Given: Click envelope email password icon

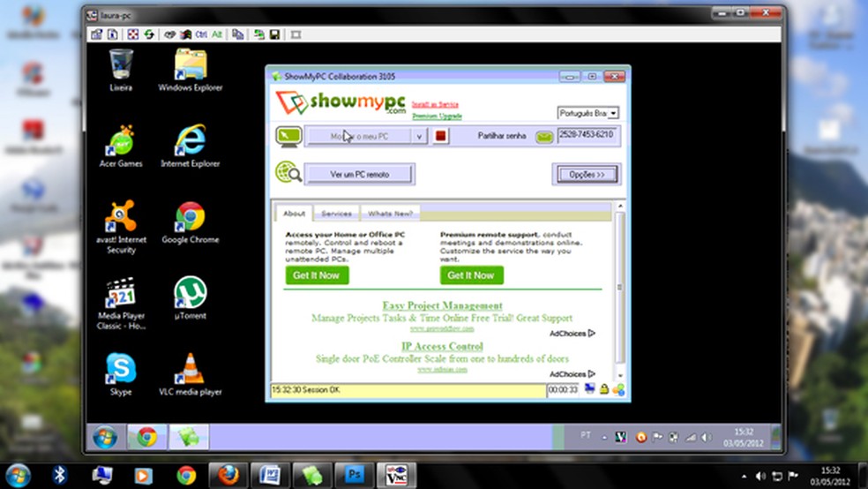Looking at the screenshot, I should coord(544,136).
